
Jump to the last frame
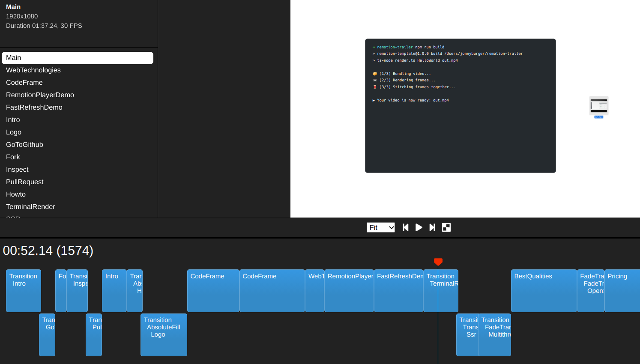pyautogui.click(x=432, y=227)
